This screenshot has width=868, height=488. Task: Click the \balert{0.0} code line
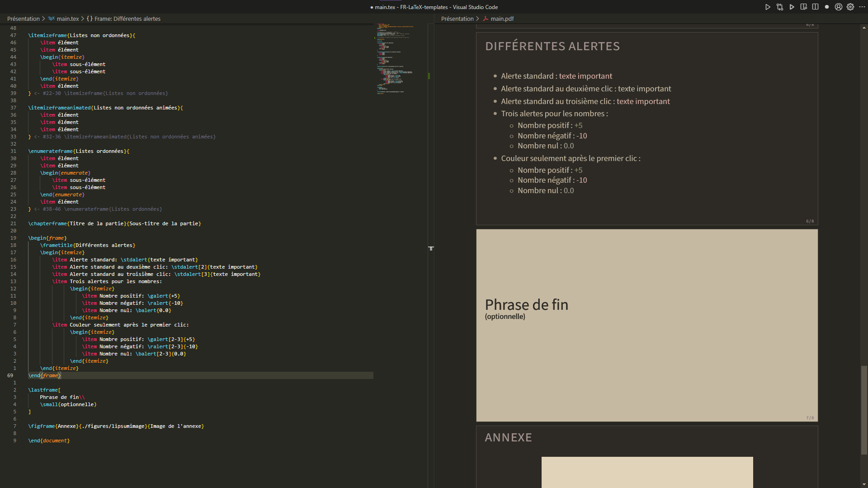[x=127, y=310]
